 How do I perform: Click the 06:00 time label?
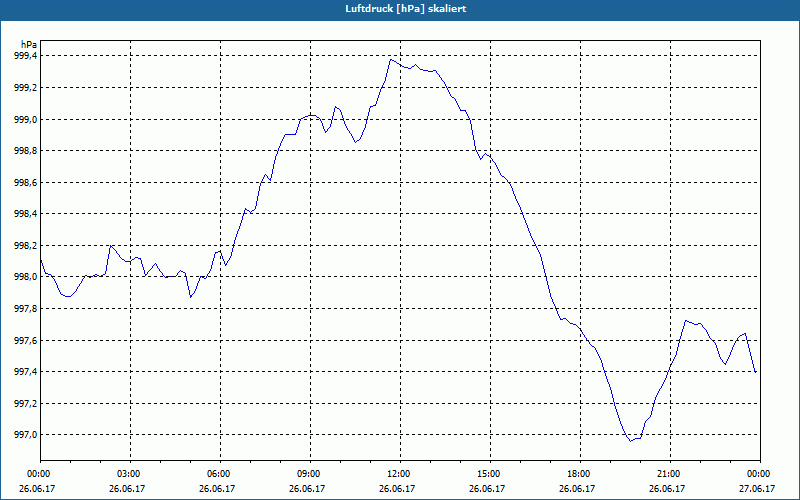pos(220,474)
